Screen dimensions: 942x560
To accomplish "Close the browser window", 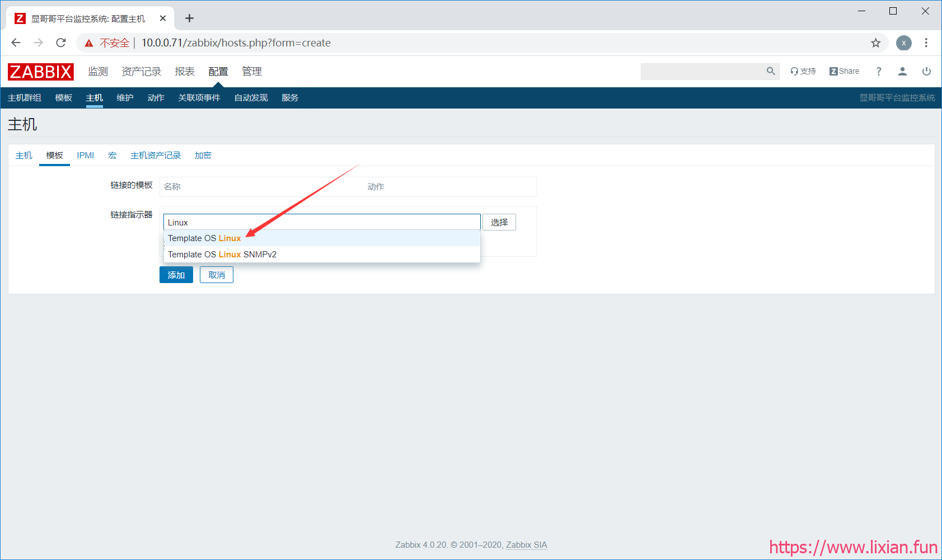I will click(x=925, y=11).
